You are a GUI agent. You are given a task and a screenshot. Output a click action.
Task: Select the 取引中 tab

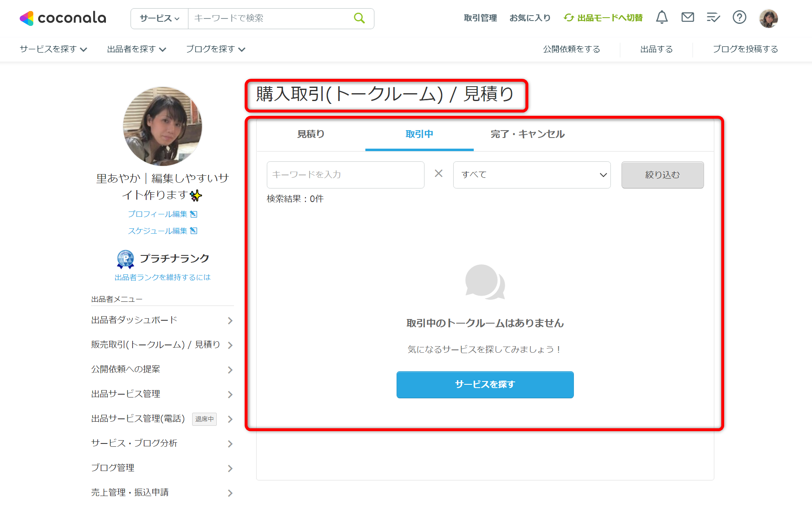tap(419, 134)
